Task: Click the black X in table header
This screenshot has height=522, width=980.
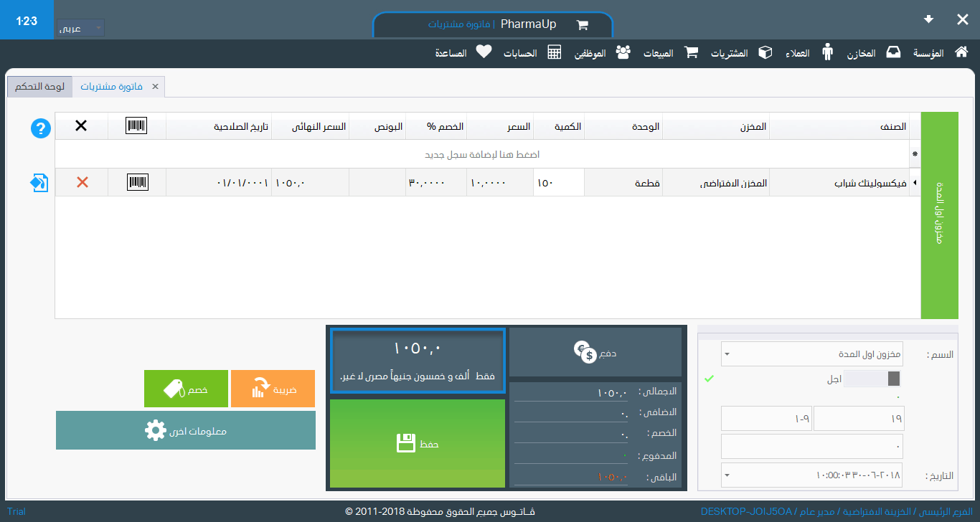Action: [81, 125]
